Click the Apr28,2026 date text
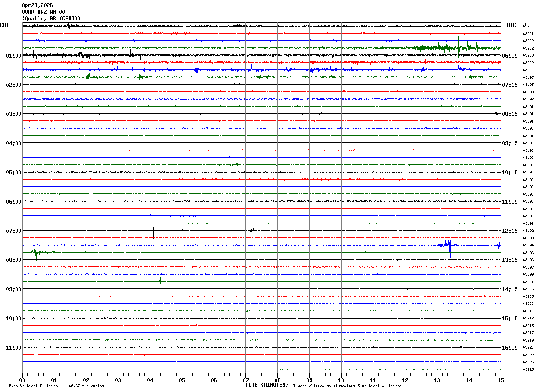The image size is (536, 392). pos(37,5)
